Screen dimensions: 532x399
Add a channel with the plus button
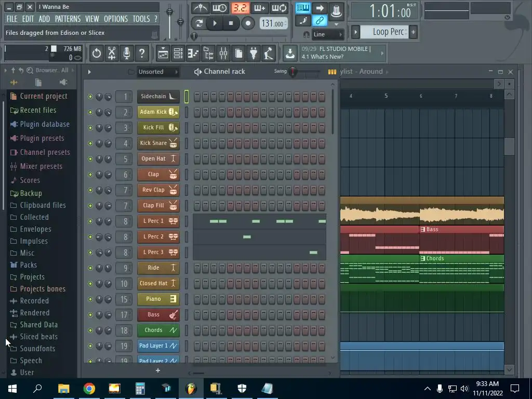coord(158,370)
